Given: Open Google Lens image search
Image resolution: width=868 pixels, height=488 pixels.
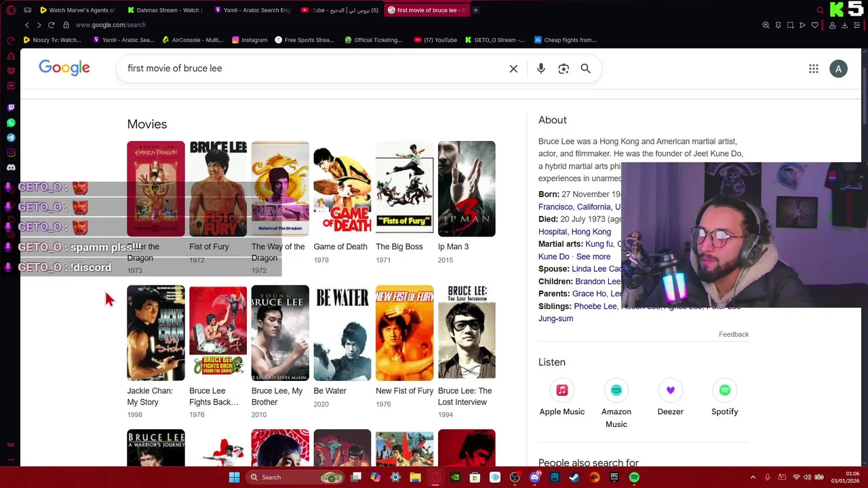Looking at the screenshot, I should click(x=564, y=68).
